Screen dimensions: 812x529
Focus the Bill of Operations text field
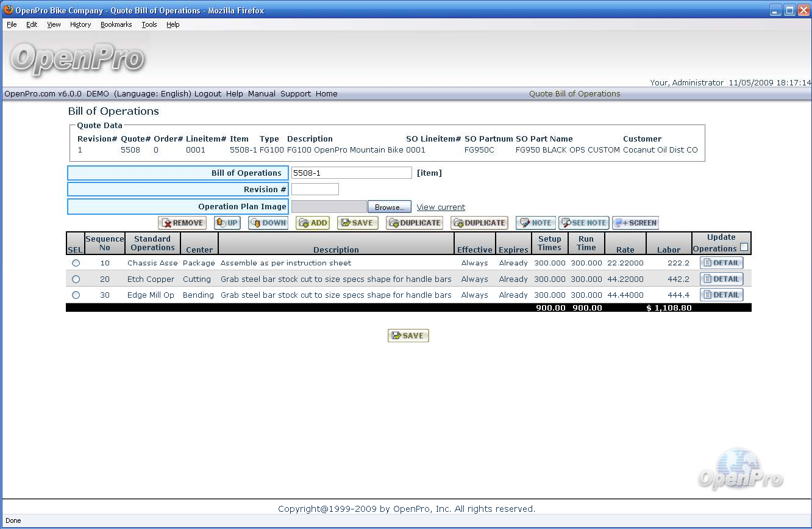[x=351, y=173]
